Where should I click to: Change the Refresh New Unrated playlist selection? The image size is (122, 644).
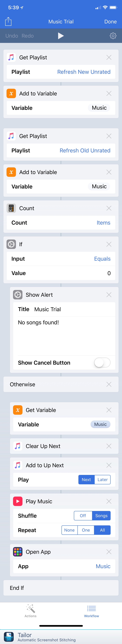coord(84,72)
